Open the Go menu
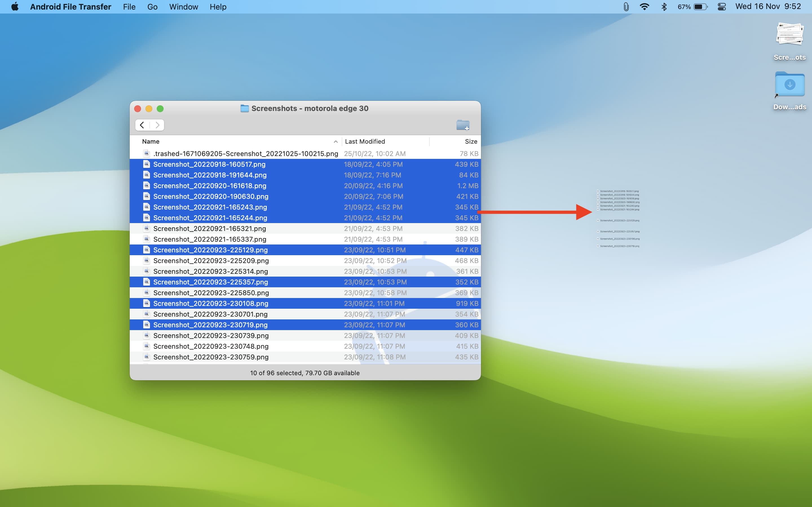Viewport: 812px width, 507px height. point(152,7)
